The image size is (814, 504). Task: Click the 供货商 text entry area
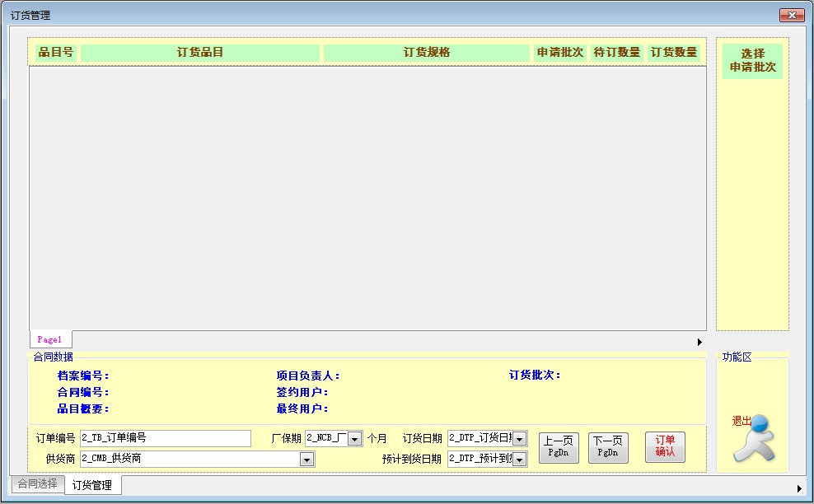pos(181,459)
